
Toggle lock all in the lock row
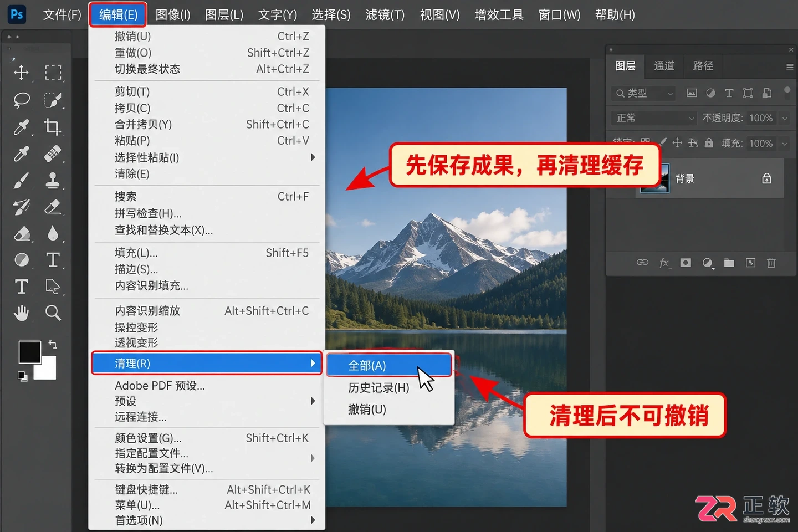(709, 143)
